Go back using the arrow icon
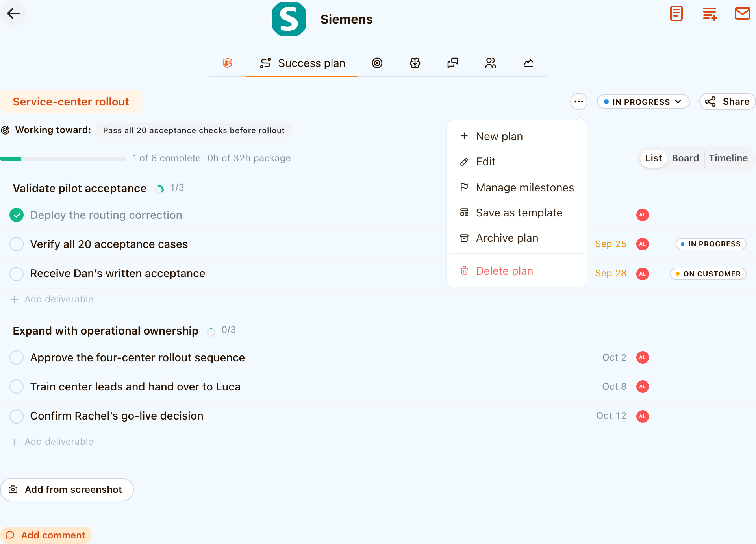This screenshot has width=756, height=544. tap(13, 13)
